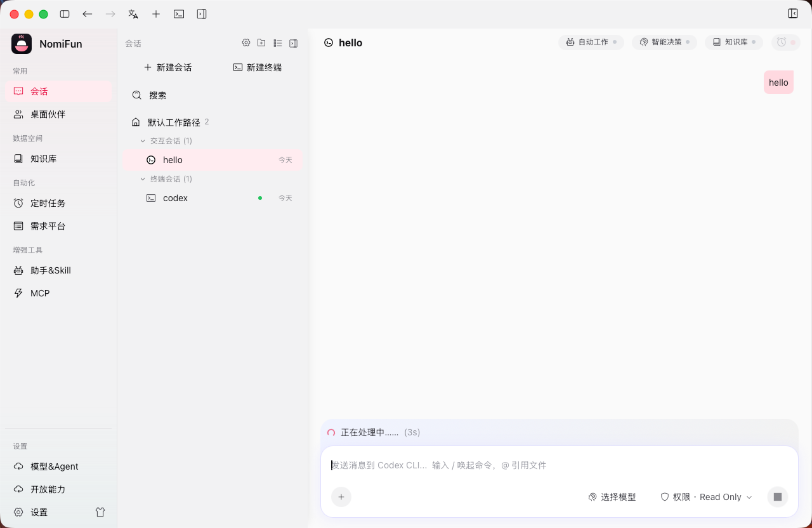Open 会话 in the sidebar
Screen dimensions: 812x528
[x=58, y=91]
